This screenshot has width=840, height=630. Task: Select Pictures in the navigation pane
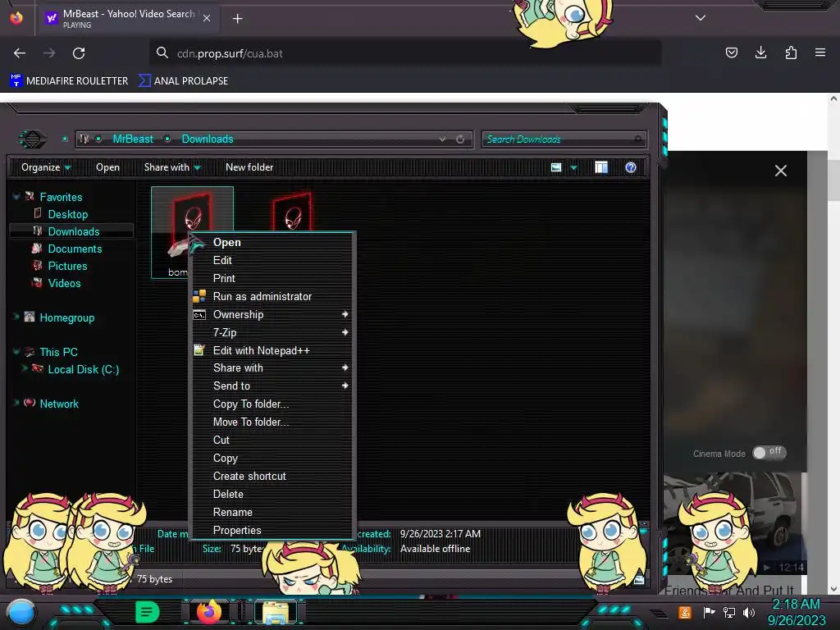pos(67,266)
